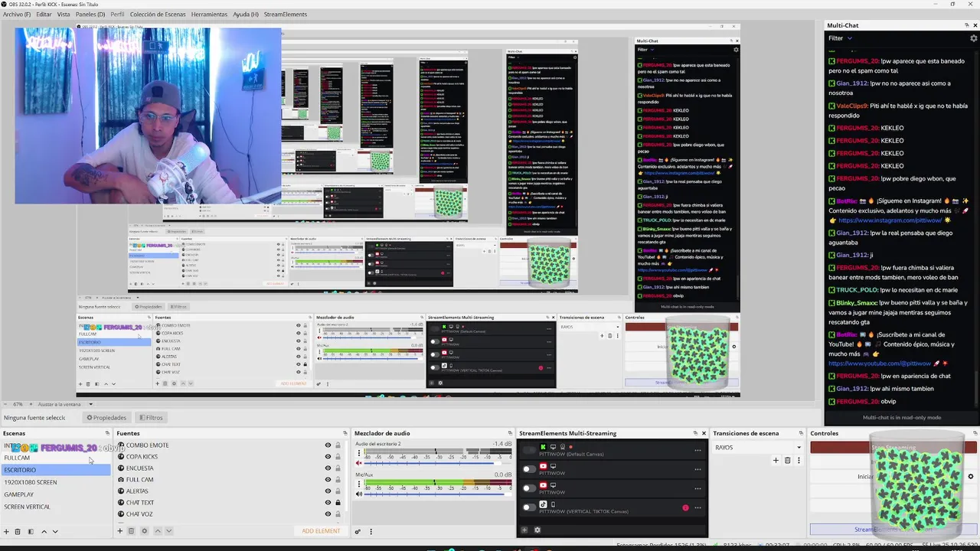Click pink info icon on TikTok canvas row
Viewport: 980px width, 551px height.
click(x=685, y=507)
